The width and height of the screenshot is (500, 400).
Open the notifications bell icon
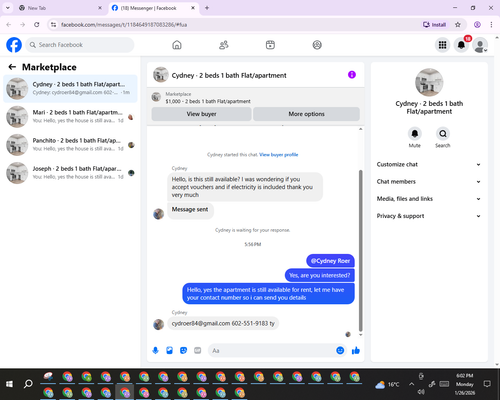(x=461, y=45)
